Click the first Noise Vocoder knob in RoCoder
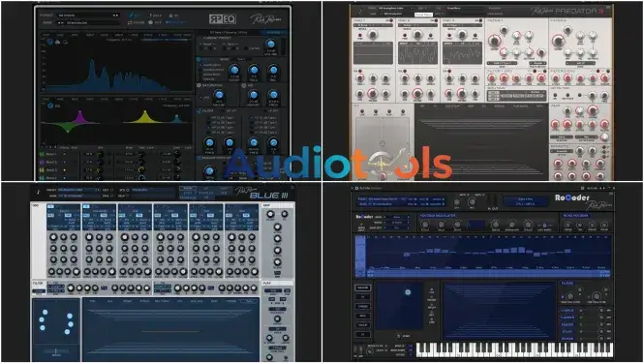This screenshot has height=363, width=644. pyautogui.click(x=567, y=225)
